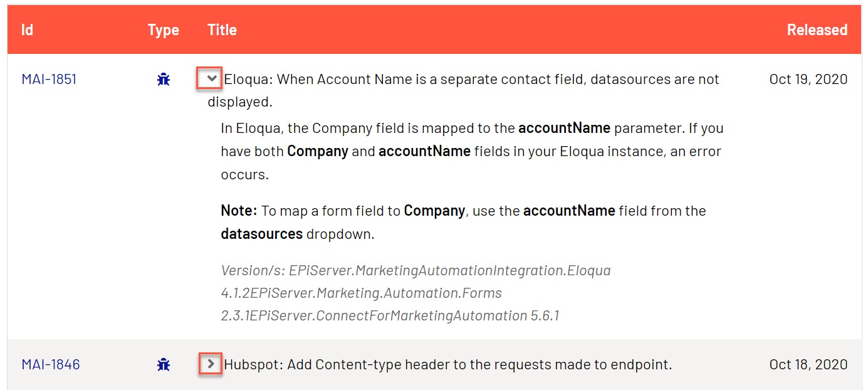
Task: Click the Oct 18, 2020 release date
Action: 808,364
